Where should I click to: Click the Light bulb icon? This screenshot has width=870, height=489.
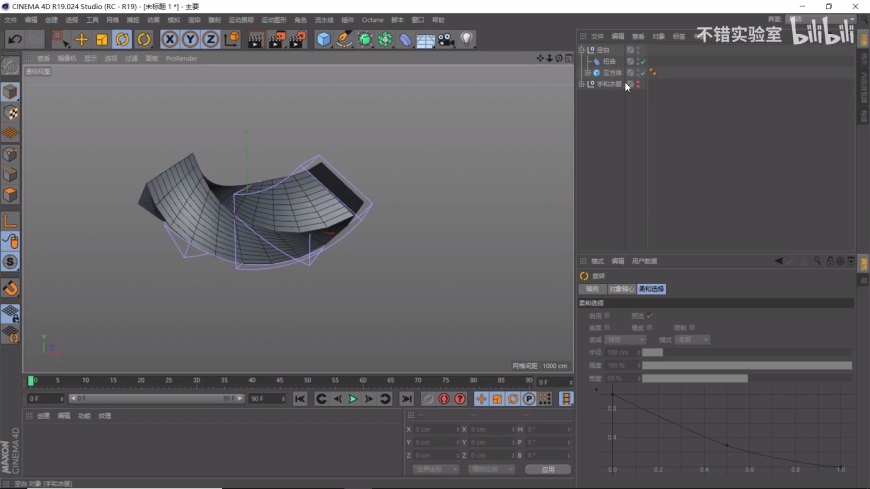click(466, 40)
